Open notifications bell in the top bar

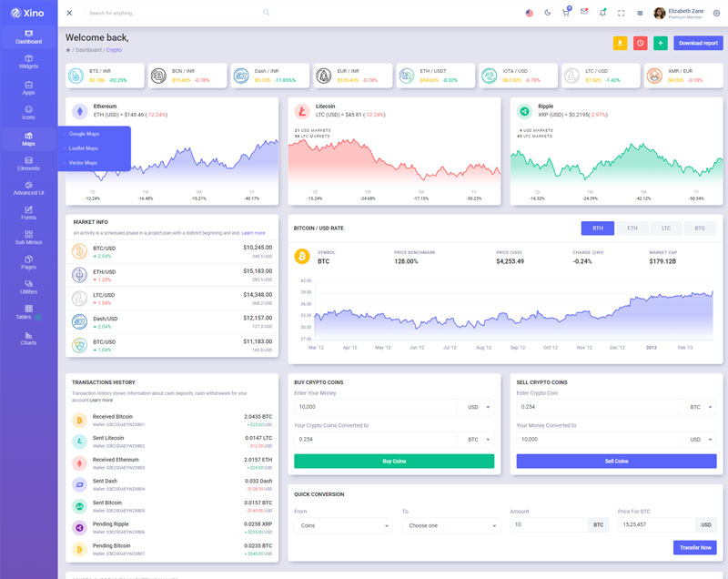coord(602,13)
